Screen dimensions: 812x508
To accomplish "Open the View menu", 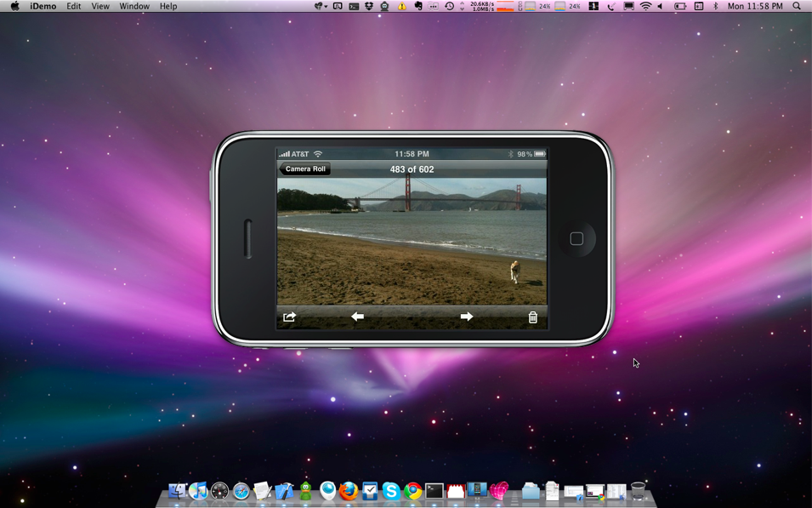I will tap(100, 6).
